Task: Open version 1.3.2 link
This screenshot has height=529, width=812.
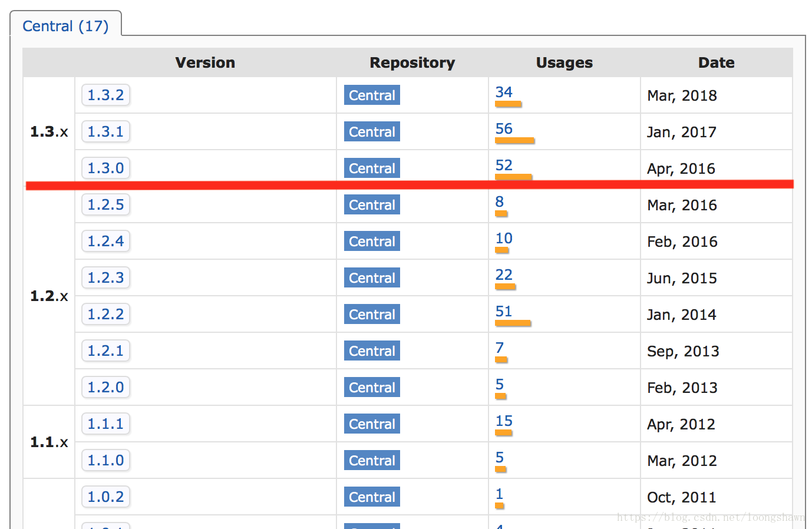Action: pos(106,95)
